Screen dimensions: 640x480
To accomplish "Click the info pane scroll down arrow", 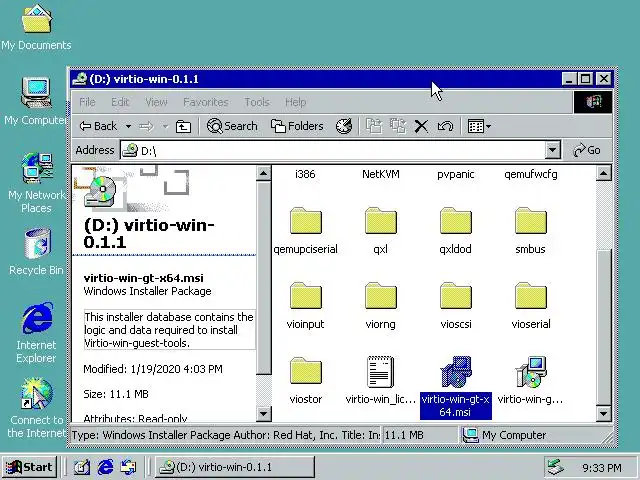I will pos(264,413).
